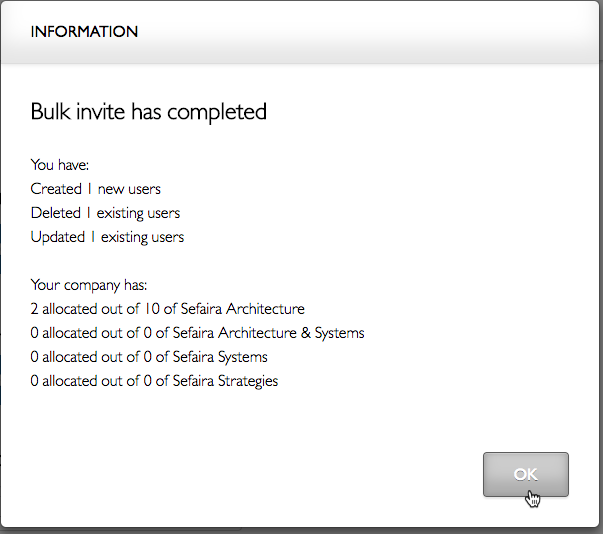Select the 'Your company has:' label
Screen dimensions: 603x534
pos(89,285)
